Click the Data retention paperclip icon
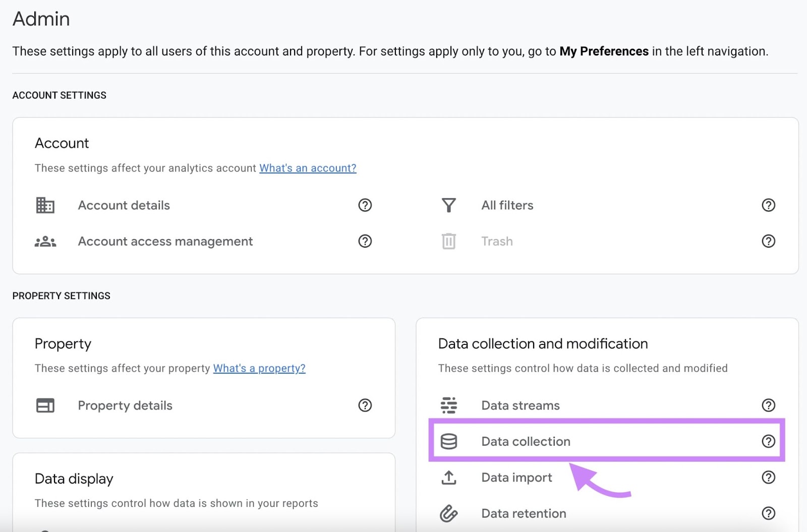807x532 pixels. pyautogui.click(x=449, y=513)
